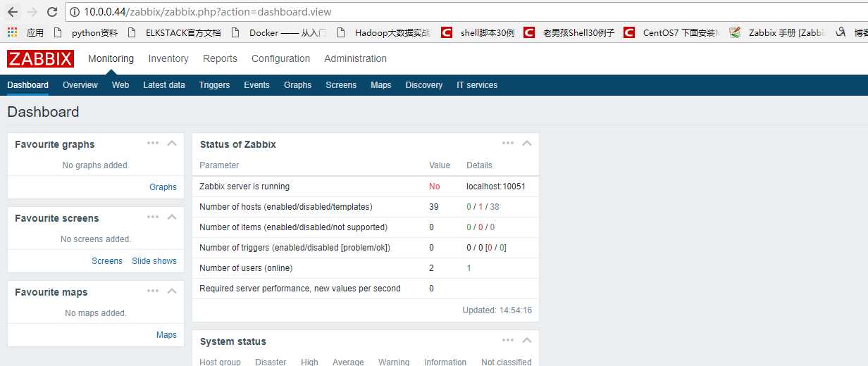Follow the Slide shows link

tap(154, 261)
